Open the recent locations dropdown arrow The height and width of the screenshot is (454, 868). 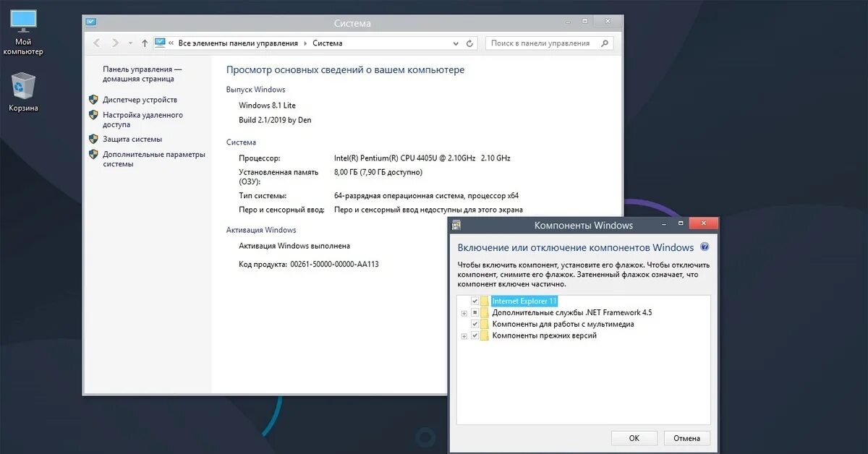pyautogui.click(x=130, y=43)
